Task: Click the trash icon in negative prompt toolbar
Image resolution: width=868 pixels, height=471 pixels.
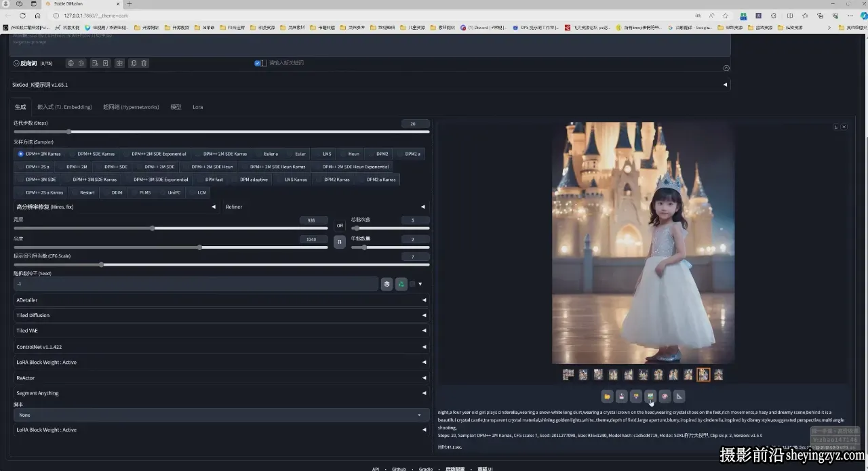Action: [x=144, y=63]
